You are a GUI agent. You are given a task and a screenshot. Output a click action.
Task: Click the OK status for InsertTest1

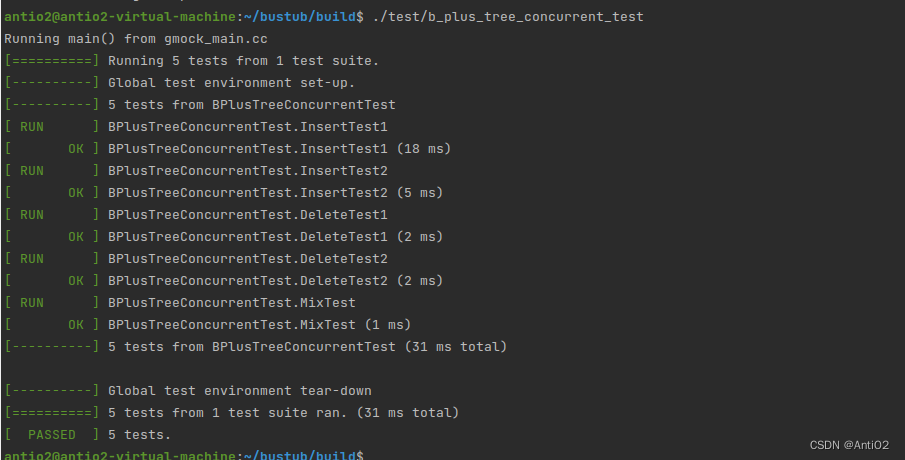[x=76, y=149]
